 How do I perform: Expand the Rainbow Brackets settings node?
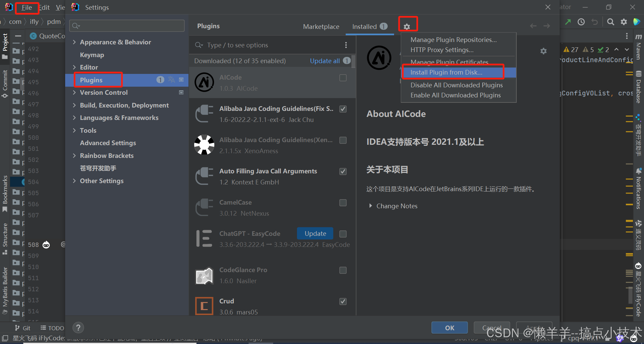pos(74,156)
